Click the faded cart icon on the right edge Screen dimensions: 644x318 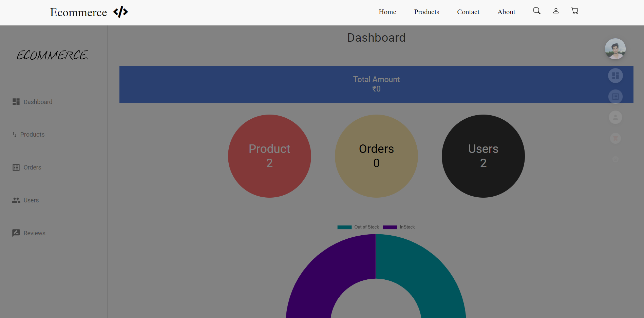615,138
